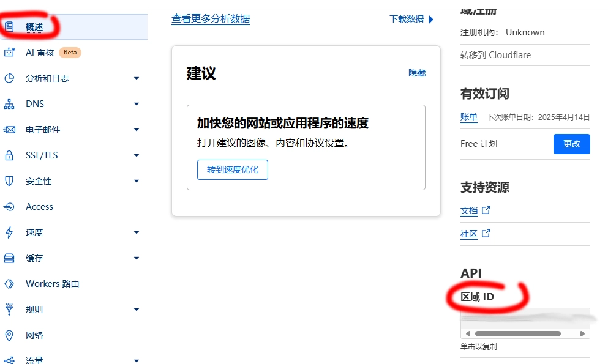Screen dimensions: 608x364
Task: Expand the 缓存 submenu arrow
Action: coord(137,258)
